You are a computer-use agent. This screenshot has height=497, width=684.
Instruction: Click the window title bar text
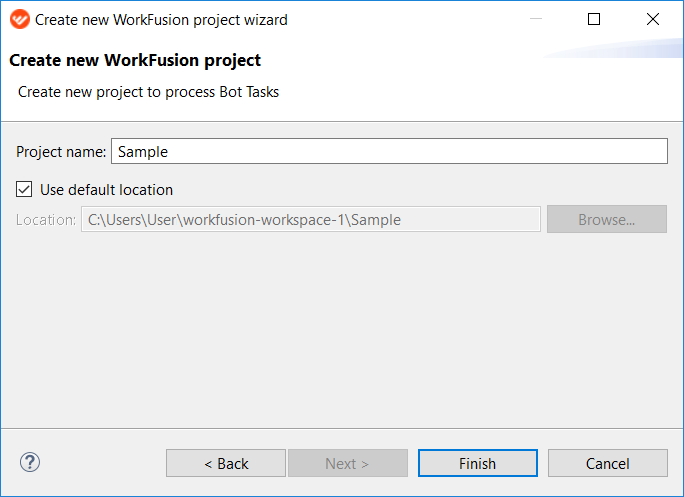161,20
